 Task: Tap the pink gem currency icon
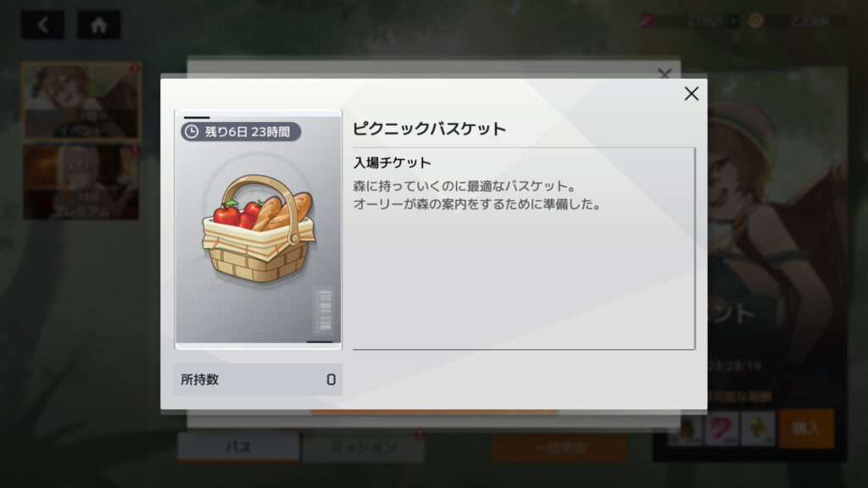[647, 21]
